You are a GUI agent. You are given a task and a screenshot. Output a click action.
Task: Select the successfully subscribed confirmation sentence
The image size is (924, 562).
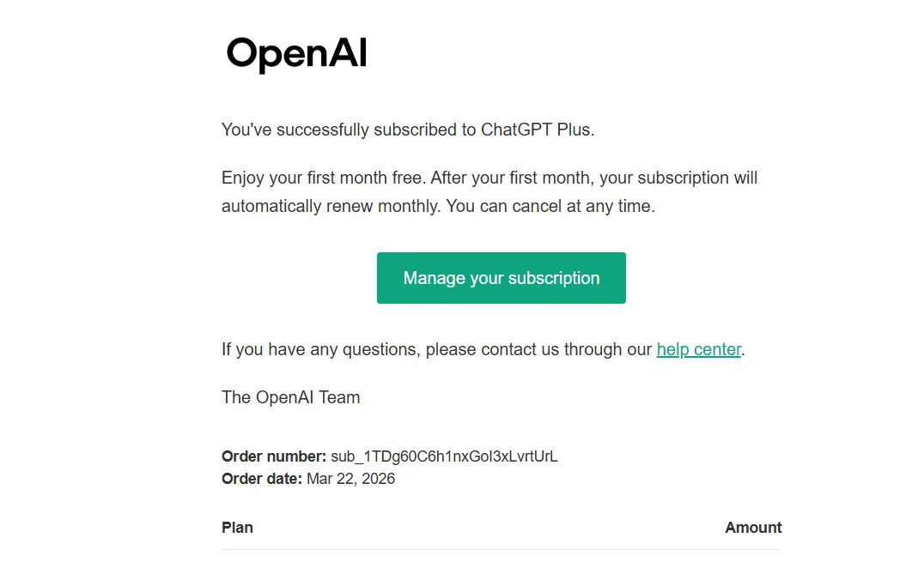pyautogui.click(x=408, y=130)
